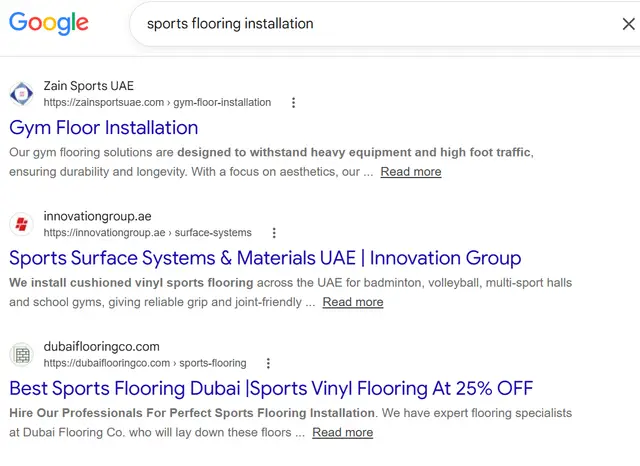This screenshot has height=466, width=640.
Task: Clear the search box with the X icon
Action: point(629,24)
